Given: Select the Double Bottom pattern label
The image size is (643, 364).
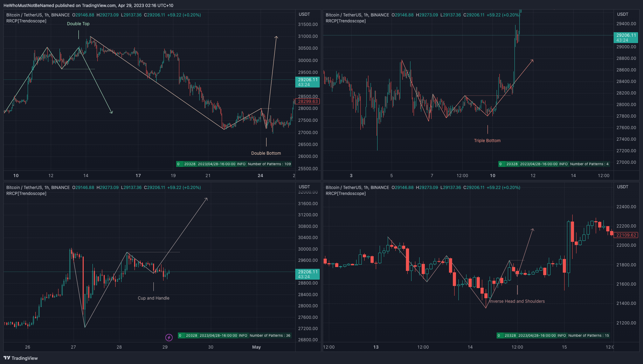Looking at the screenshot, I should 266,153.
